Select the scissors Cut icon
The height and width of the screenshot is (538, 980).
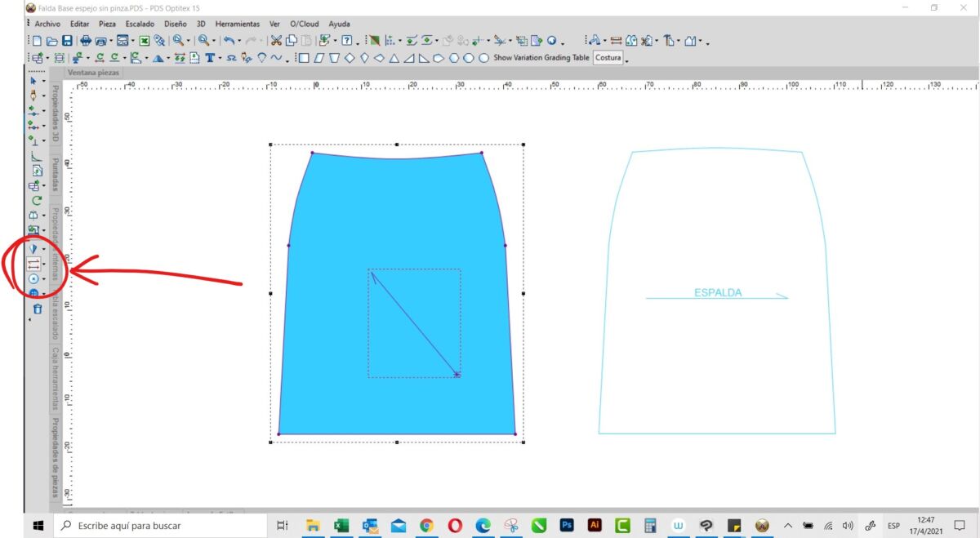tap(276, 40)
